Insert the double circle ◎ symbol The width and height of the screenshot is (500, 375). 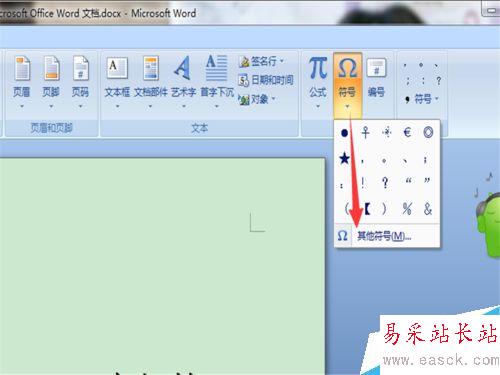coord(428,132)
